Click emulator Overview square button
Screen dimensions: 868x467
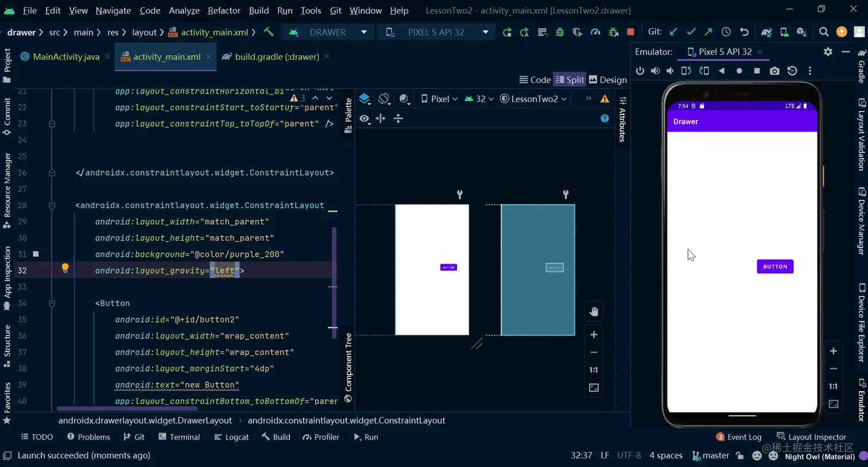point(757,71)
